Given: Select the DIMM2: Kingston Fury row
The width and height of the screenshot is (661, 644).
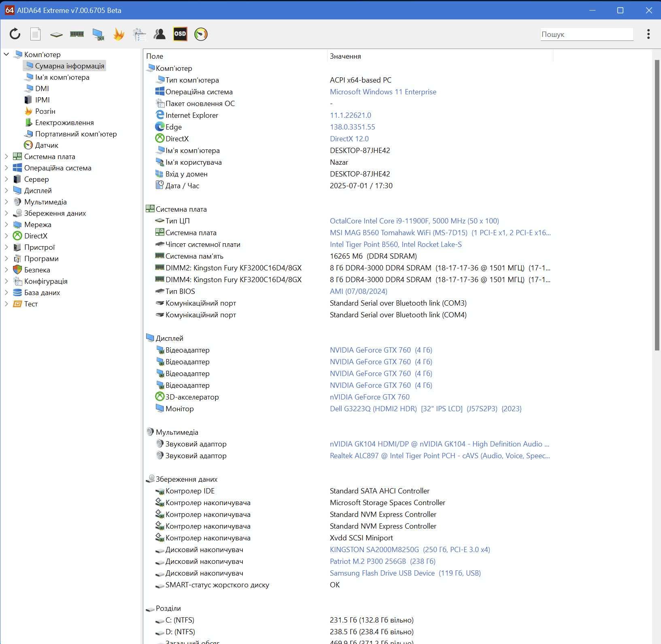Looking at the screenshot, I should pos(348,268).
